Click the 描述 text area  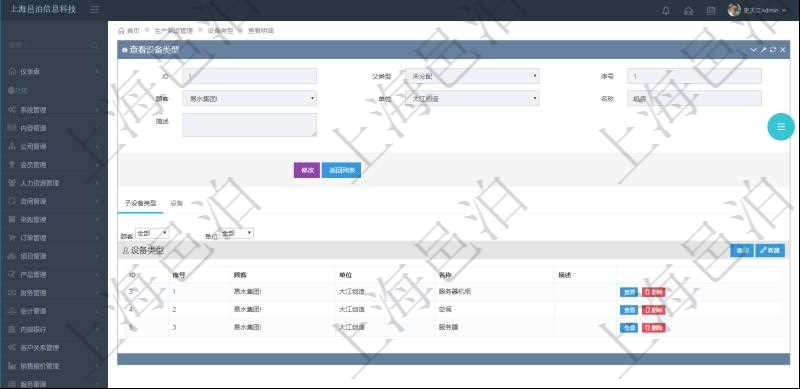(x=249, y=125)
